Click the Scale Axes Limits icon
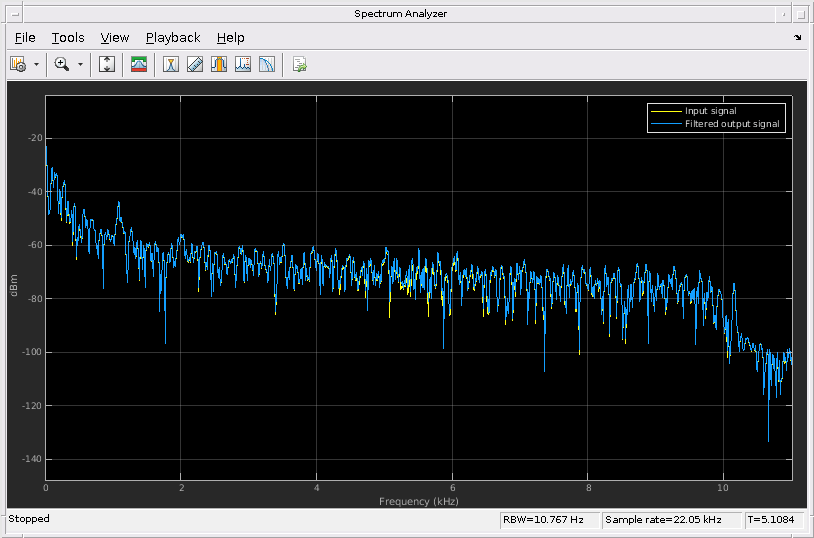Image resolution: width=814 pixels, height=538 pixels. pyautogui.click(x=108, y=64)
